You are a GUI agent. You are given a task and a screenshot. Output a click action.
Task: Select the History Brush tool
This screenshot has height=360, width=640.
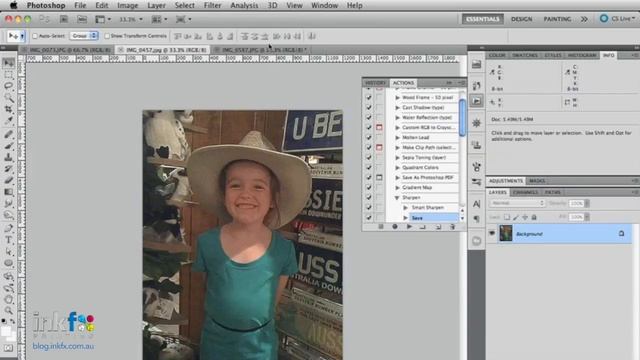(9, 169)
